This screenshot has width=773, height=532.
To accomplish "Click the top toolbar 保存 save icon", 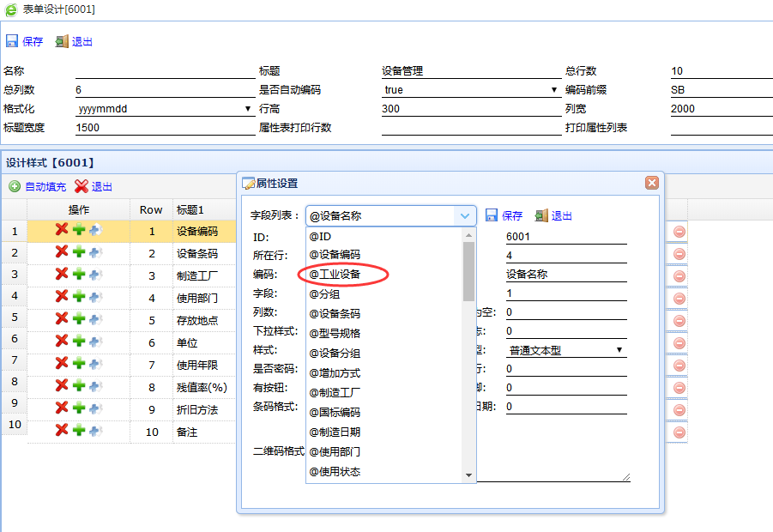I will (x=12, y=41).
